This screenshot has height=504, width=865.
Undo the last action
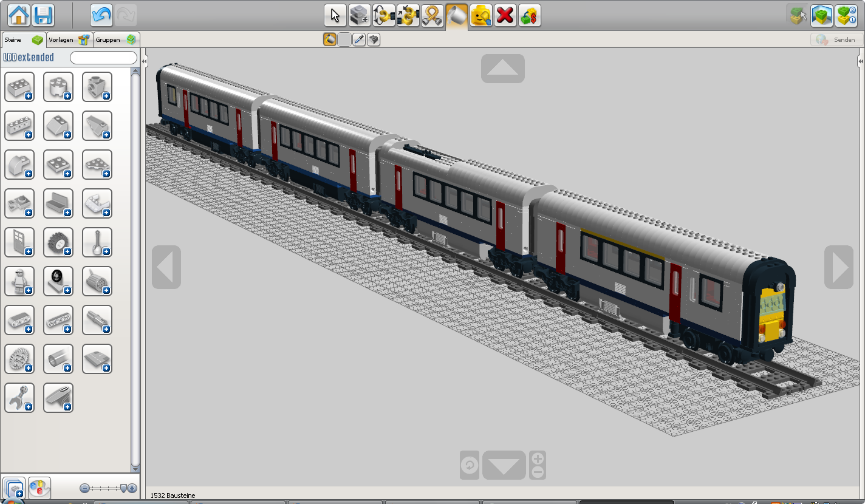coord(101,16)
